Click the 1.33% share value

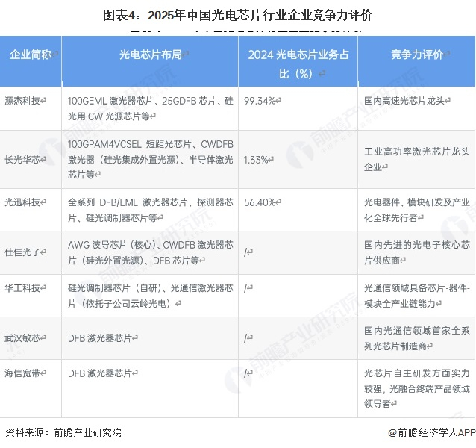256,160
